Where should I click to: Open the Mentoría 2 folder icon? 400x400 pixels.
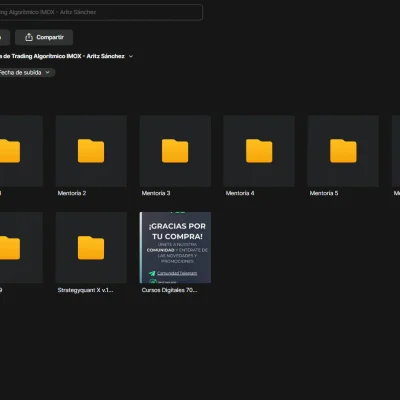click(91, 151)
